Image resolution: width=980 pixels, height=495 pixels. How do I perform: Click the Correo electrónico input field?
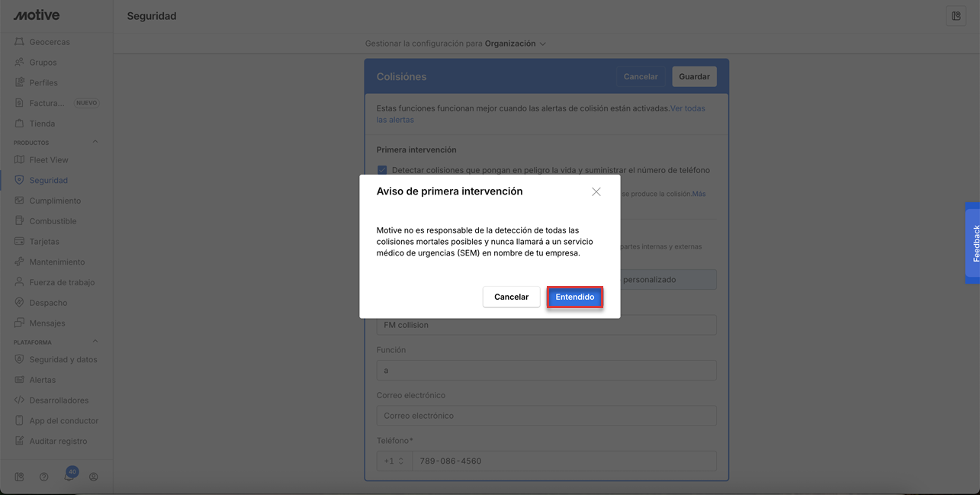(546, 416)
